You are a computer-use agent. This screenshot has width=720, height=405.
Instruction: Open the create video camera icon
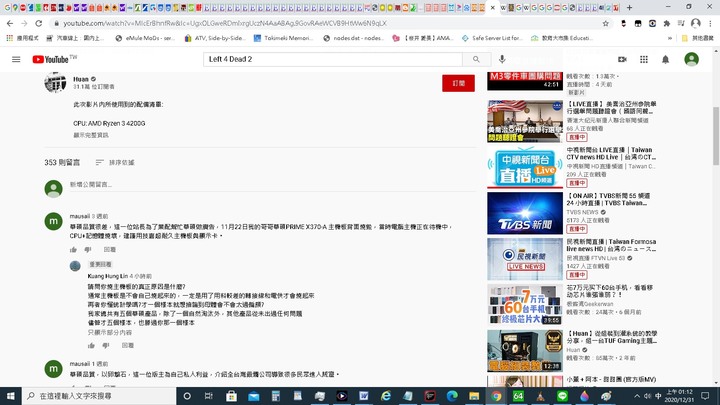click(x=622, y=59)
